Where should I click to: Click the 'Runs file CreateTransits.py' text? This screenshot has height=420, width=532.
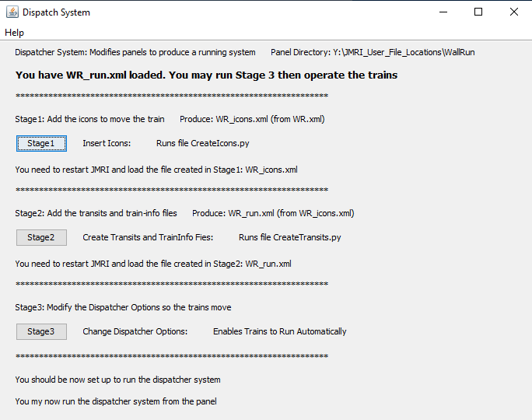coord(289,237)
